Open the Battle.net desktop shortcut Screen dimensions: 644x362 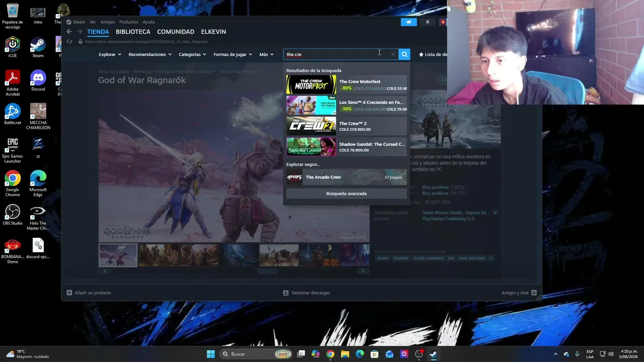pyautogui.click(x=13, y=115)
